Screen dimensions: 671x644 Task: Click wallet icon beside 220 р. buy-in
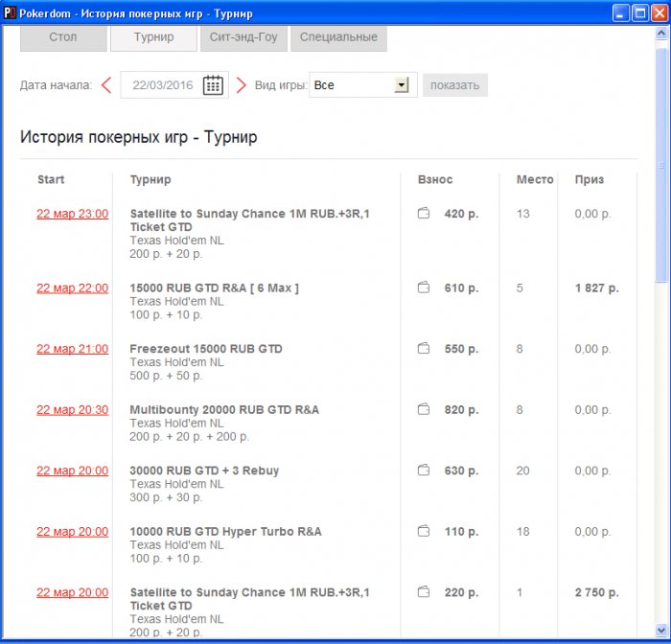pos(424,591)
